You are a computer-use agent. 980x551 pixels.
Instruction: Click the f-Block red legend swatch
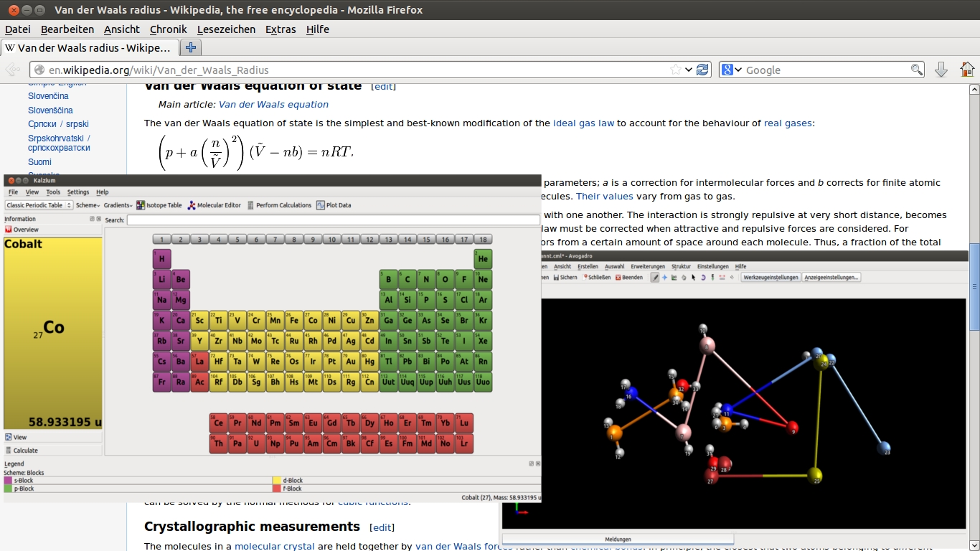[x=277, y=489]
